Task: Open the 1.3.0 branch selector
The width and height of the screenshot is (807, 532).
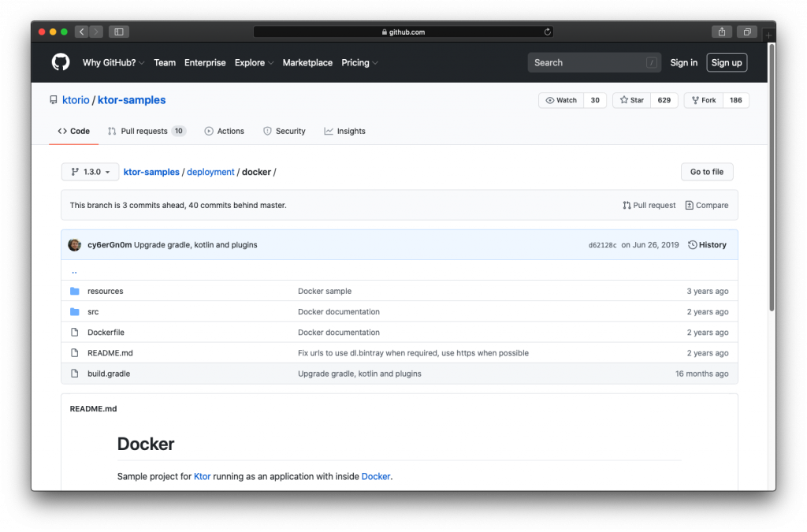Action: (x=90, y=172)
